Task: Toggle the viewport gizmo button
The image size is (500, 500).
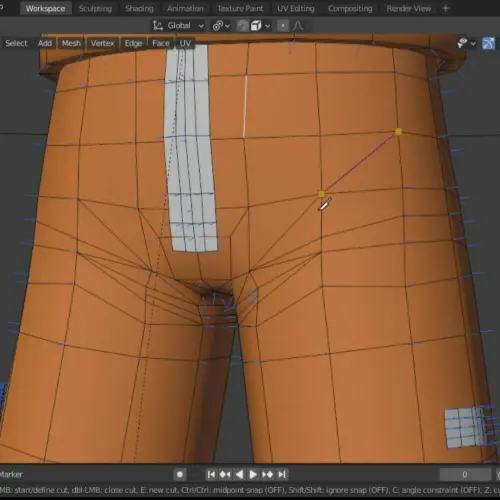Action: tap(488, 43)
